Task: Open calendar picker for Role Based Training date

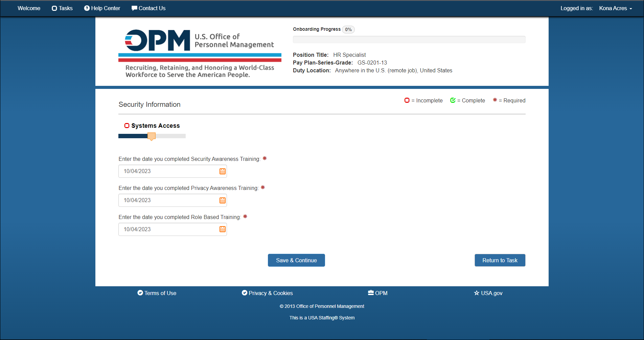Action: 222,229
